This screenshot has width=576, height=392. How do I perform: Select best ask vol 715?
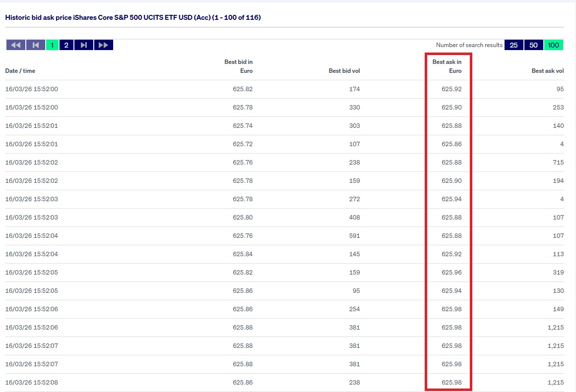(x=558, y=162)
